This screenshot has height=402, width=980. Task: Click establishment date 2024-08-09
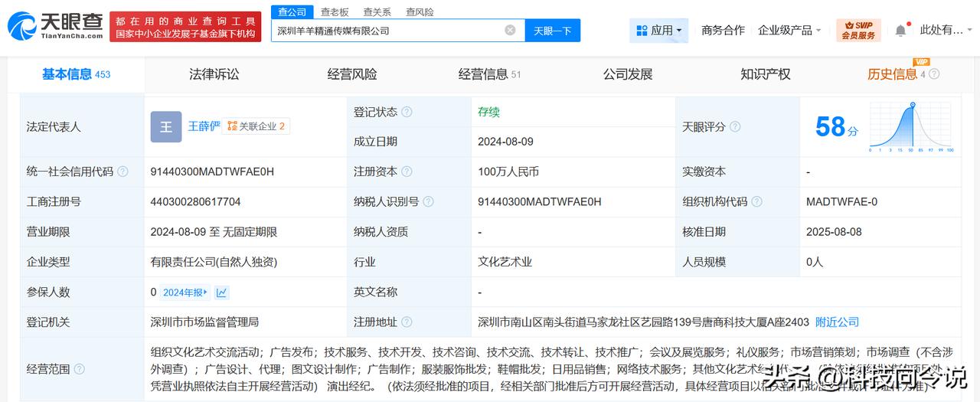505,142
